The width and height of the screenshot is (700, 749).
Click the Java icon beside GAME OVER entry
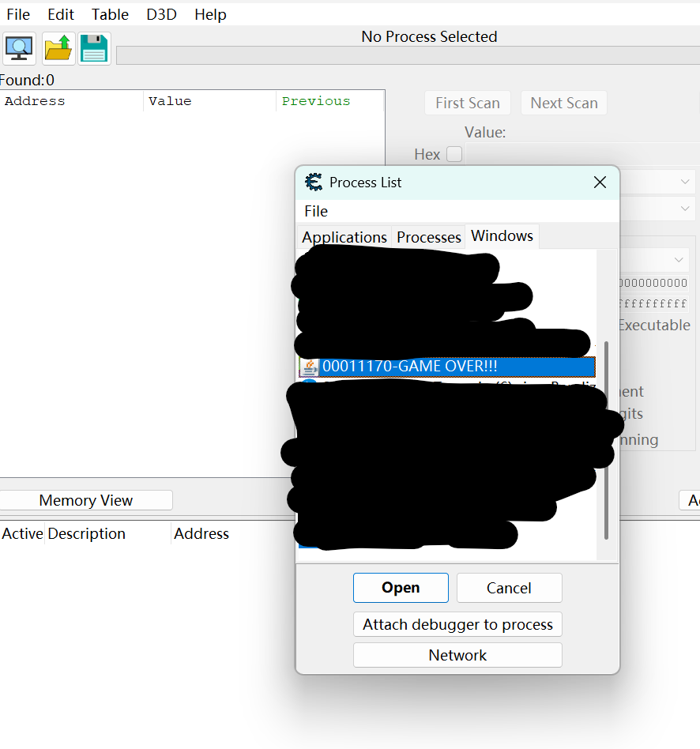click(x=309, y=367)
